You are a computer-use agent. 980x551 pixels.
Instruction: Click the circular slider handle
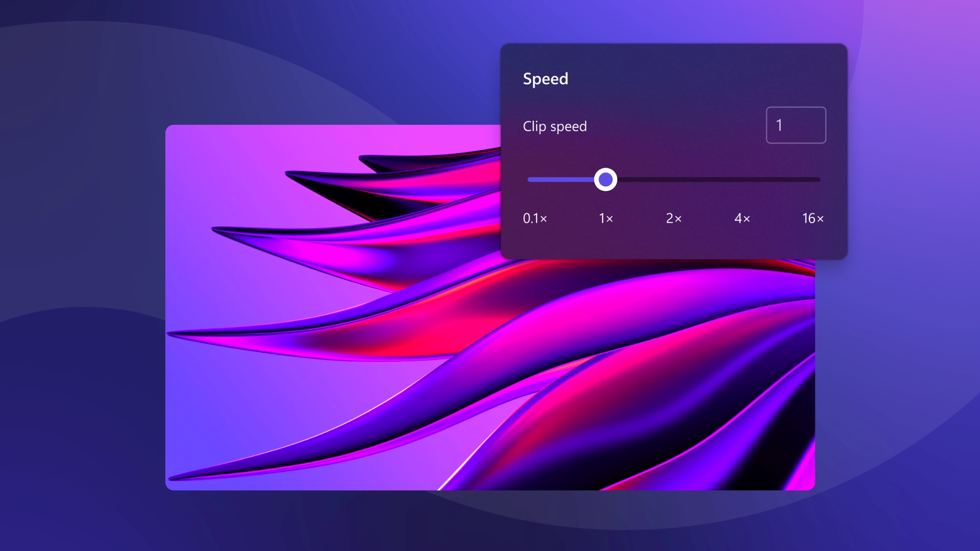[605, 180]
